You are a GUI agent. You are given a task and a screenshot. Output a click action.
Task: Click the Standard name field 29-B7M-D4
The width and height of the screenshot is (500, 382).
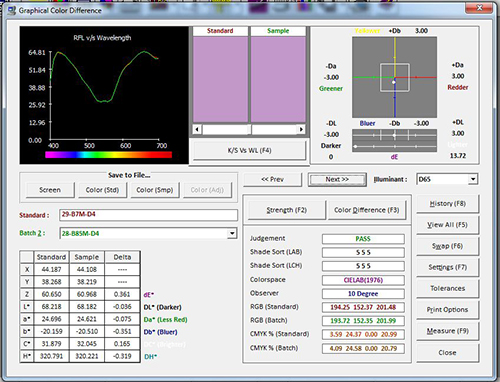[x=148, y=215]
